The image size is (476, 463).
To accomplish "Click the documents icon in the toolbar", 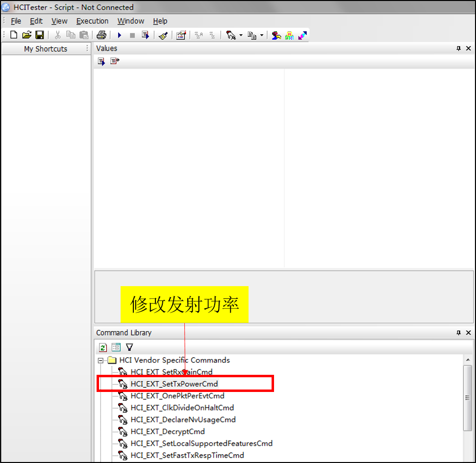I will pos(252,35).
